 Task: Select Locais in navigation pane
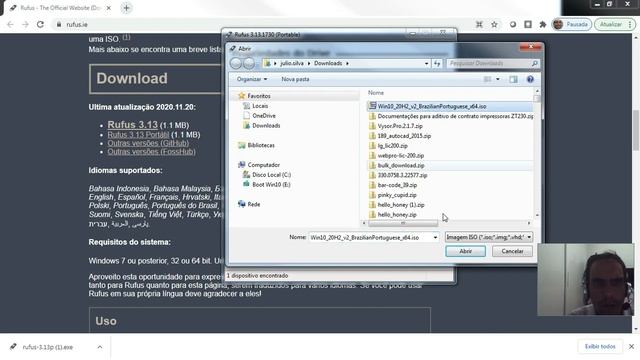(x=260, y=106)
